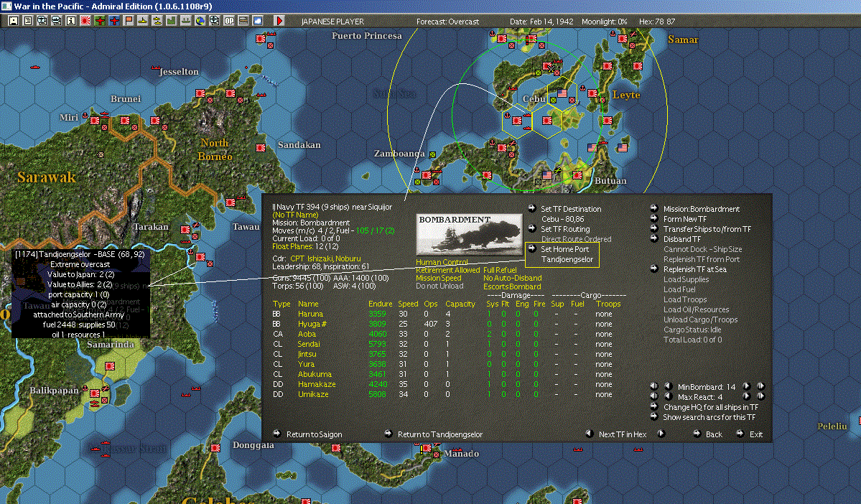
Task: Click the info 'i' toolbar icon
Action: tap(71, 21)
